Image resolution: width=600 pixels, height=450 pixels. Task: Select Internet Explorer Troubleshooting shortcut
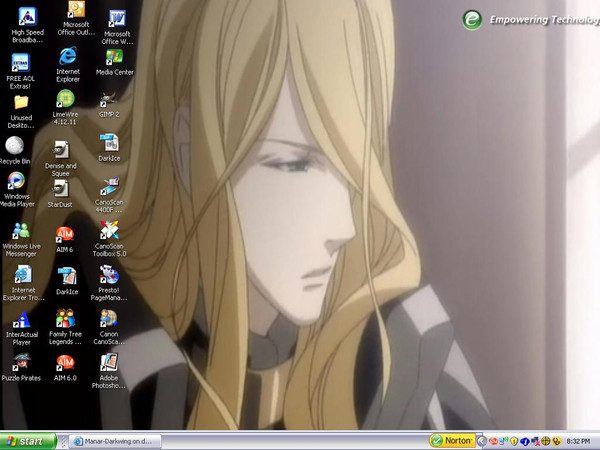click(x=23, y=283)
